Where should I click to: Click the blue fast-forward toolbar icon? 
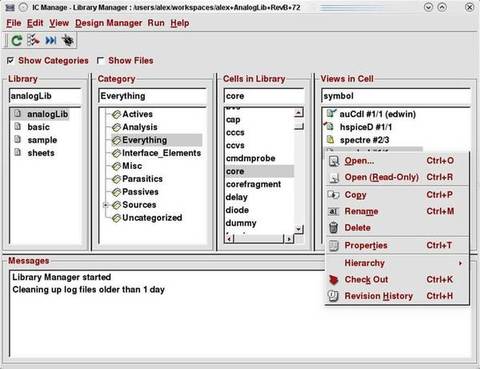(x=51, y=41)
